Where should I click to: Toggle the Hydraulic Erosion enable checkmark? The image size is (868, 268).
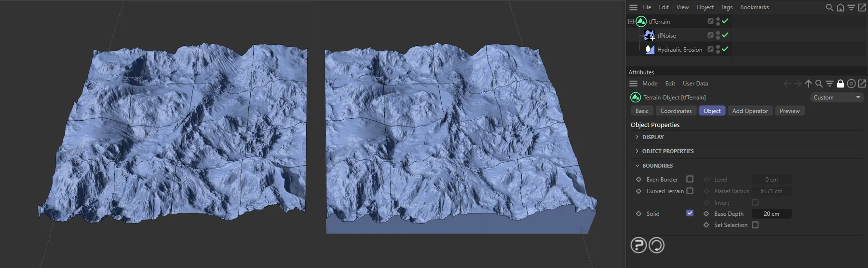[x=725, y=49]
